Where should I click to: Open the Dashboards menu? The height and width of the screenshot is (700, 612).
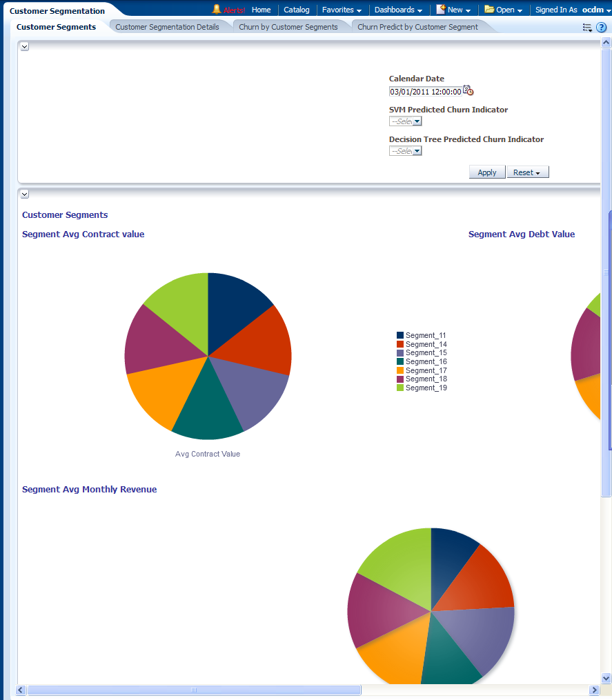point(398,10)
